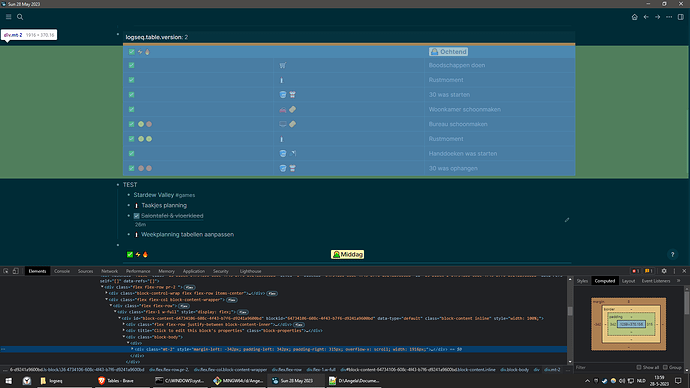Select the DevTools inspect element tool
Viewport: 690px width, 388px height.
[x=6, y=271]
